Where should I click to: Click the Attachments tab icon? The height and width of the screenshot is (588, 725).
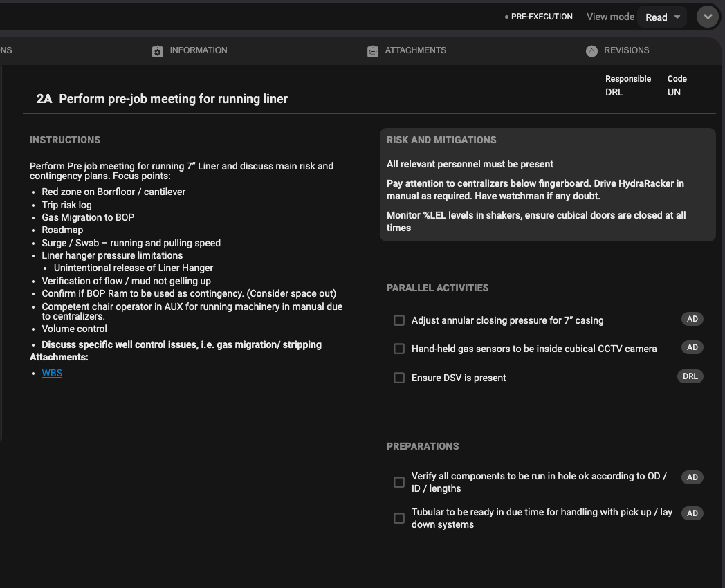(x=373, y=51)
